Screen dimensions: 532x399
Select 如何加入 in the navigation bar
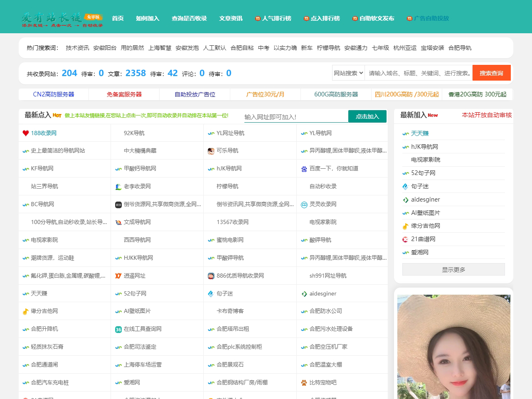pyautogui.click(x=148, y=18)
